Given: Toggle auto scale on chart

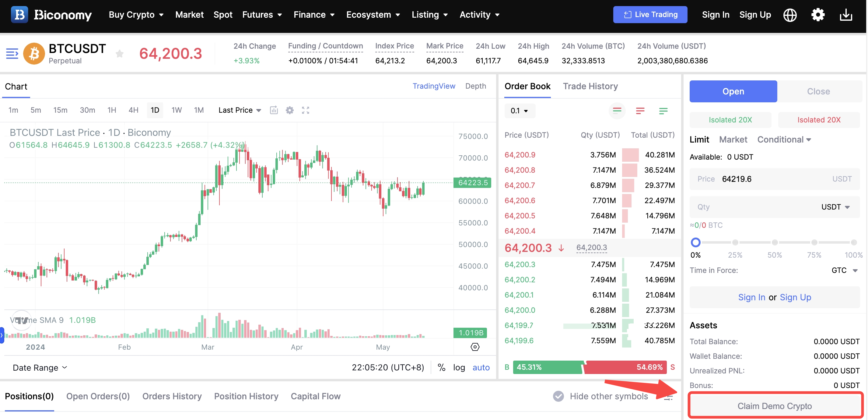Looking at the screenshot, I should click(x=481, y=367).
